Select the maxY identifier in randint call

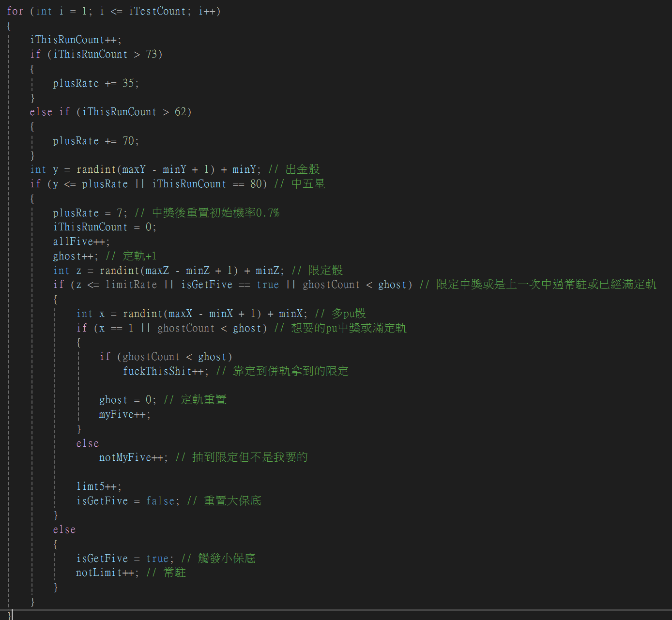coord(134,169)
